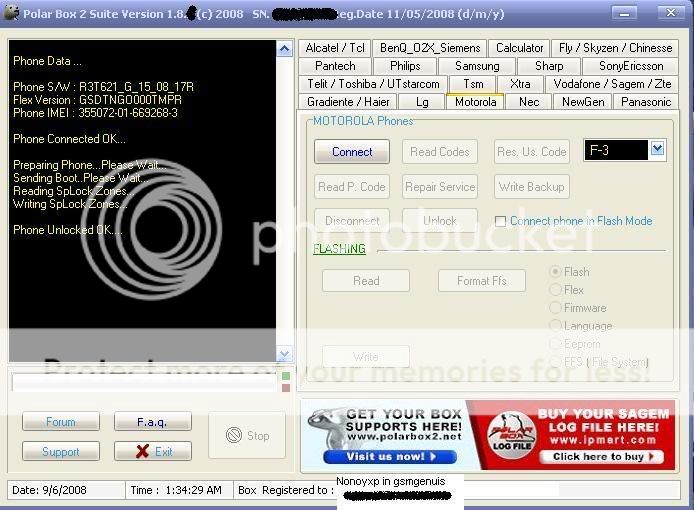
Task: Open the Xtra tab
Action: [520, 84]
